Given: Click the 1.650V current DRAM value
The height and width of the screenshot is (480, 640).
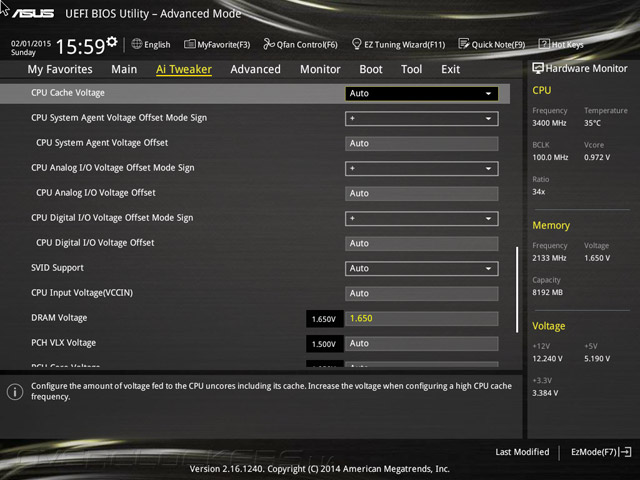Looking at the screenshot, I should tap(324, 319).
